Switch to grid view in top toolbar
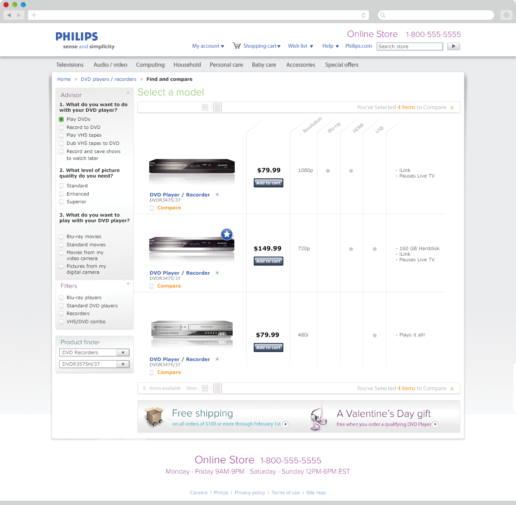516x505 pixels. point(205,107)
